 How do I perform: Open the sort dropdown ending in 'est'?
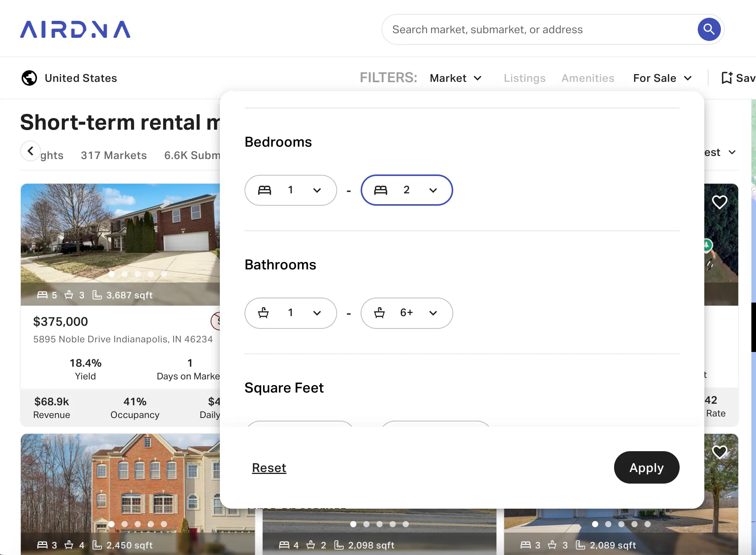coord(720,152)
